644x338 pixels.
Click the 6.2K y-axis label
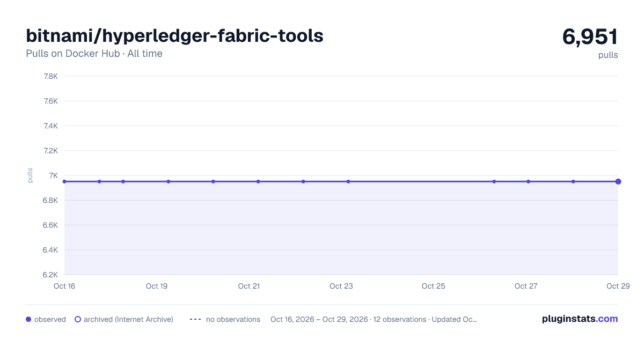(50, 275)
